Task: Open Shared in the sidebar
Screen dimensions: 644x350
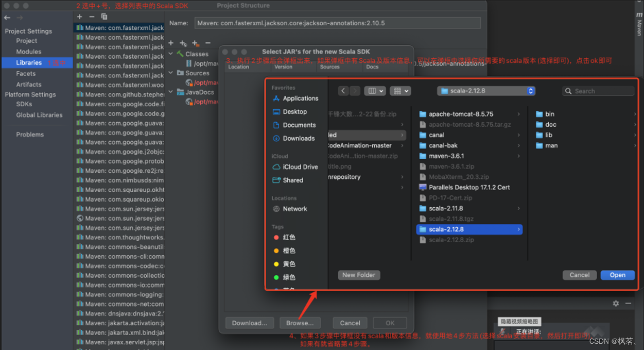Action: [x=288, y=180]
